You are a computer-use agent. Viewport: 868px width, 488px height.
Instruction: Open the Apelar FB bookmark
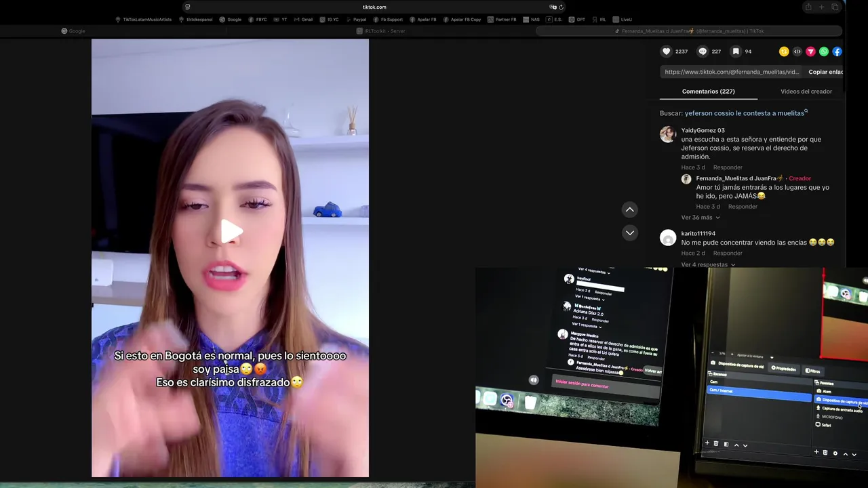tap(423, 20)
